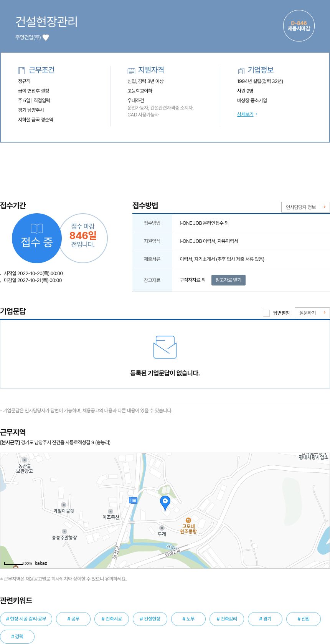Favorite 주영건업(주) with the heart icon
The image size is (330, 644).
tap(46, 38)
